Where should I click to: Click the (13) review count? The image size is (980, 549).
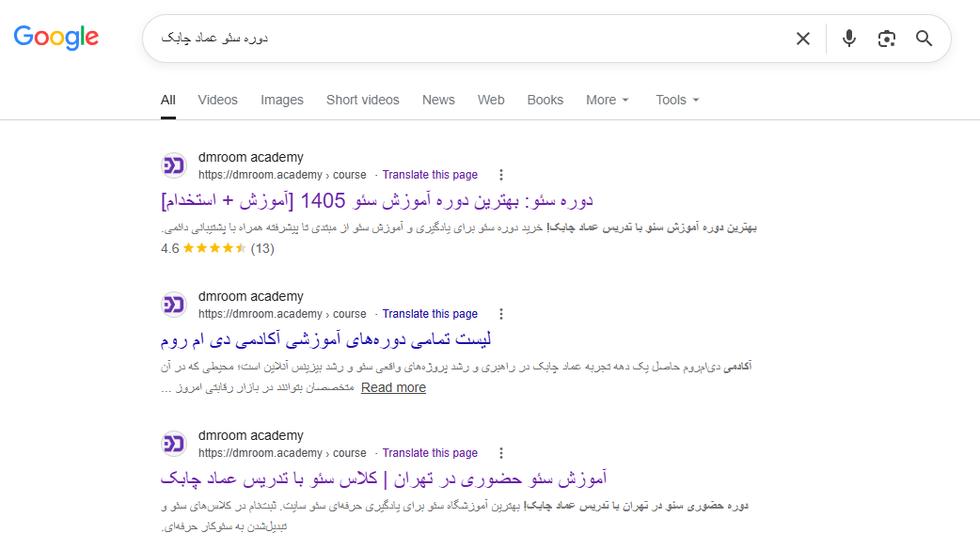pos(262,248)
